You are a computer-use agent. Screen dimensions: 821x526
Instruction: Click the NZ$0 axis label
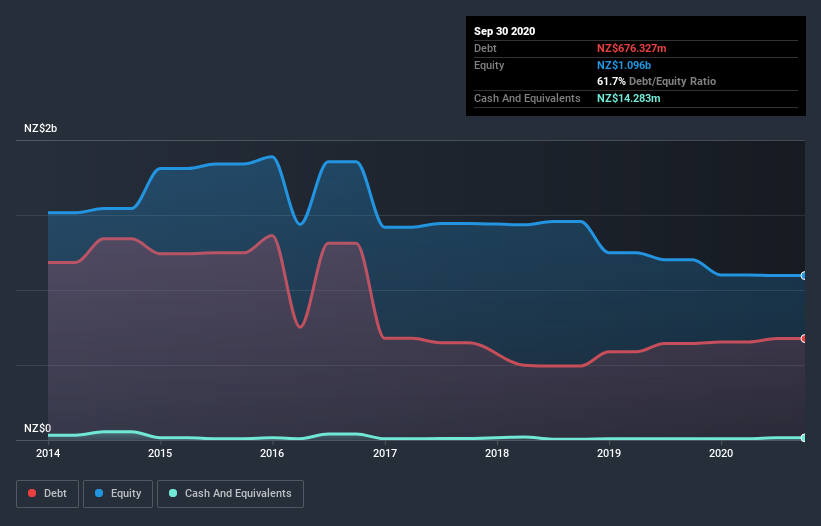(x=37, y=428)
